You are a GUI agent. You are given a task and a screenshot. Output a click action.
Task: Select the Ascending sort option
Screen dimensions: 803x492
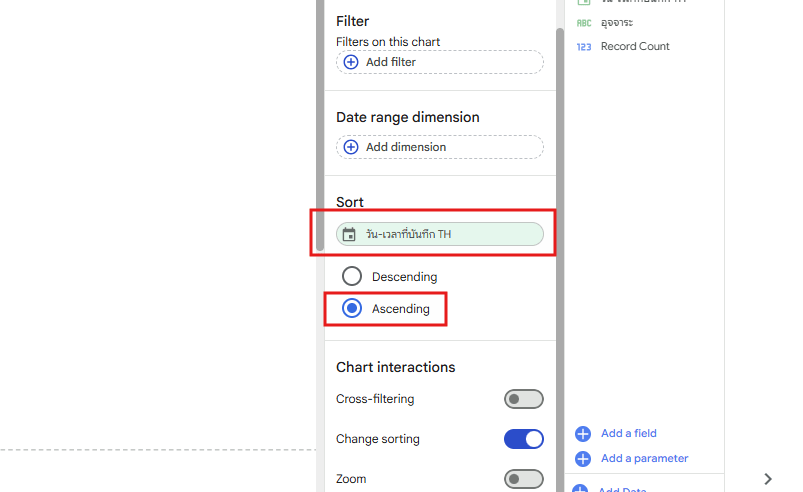(352, 309)
